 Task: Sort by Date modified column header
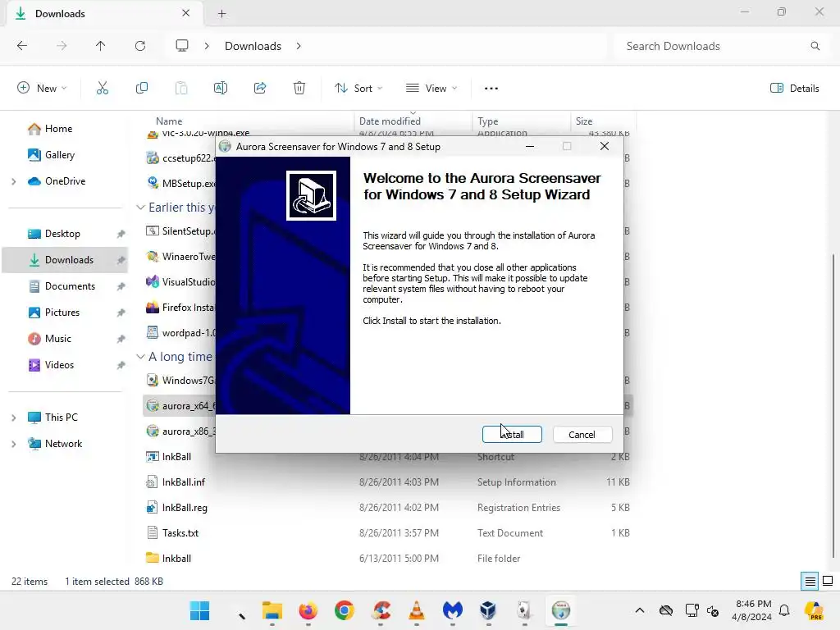[x=390, y=121]
